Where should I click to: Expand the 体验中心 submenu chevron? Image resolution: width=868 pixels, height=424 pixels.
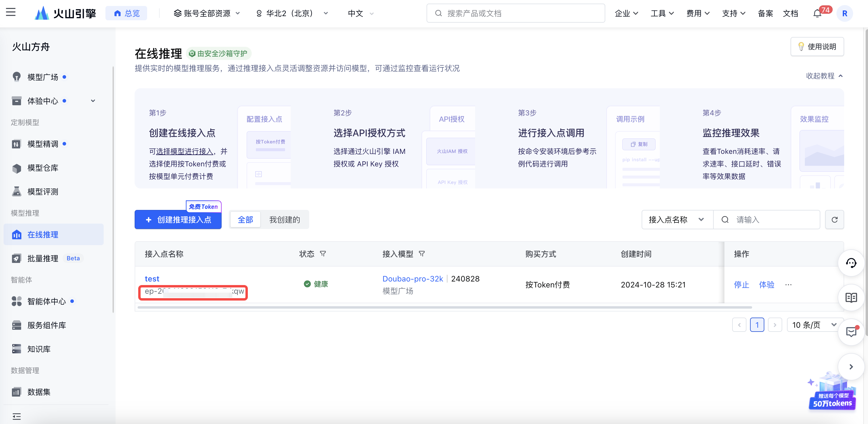tap(93, 101)
